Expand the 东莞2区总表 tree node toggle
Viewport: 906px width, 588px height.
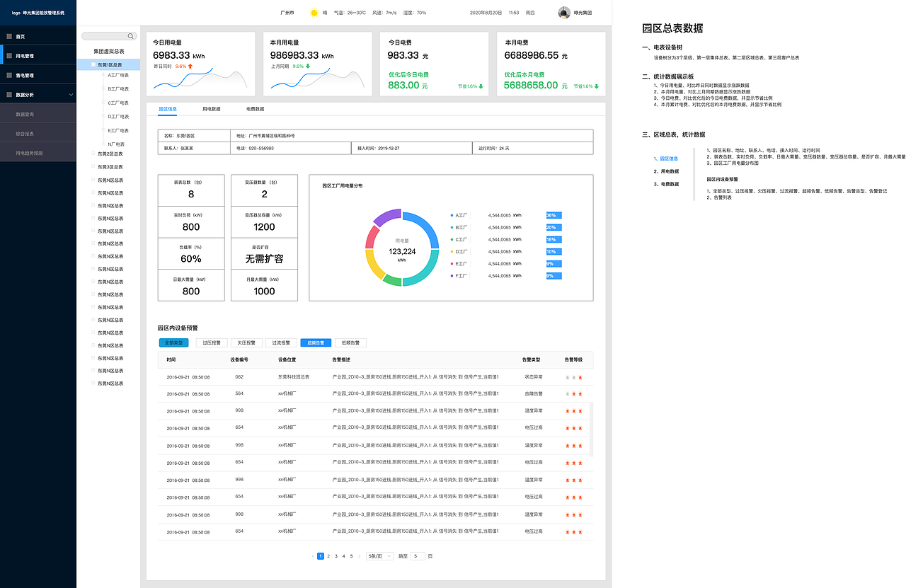(x=93, y=154)
